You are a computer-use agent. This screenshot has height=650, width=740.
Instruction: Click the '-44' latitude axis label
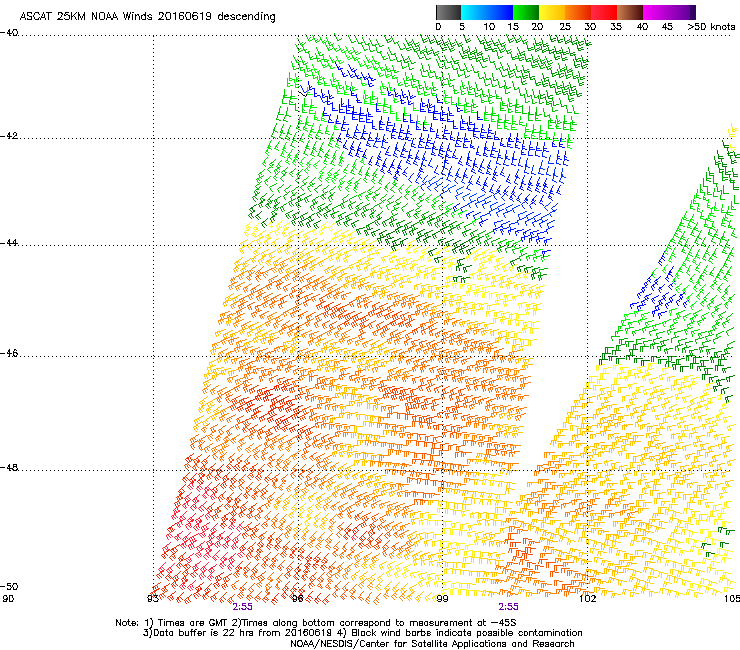click(x=9, y=243)
